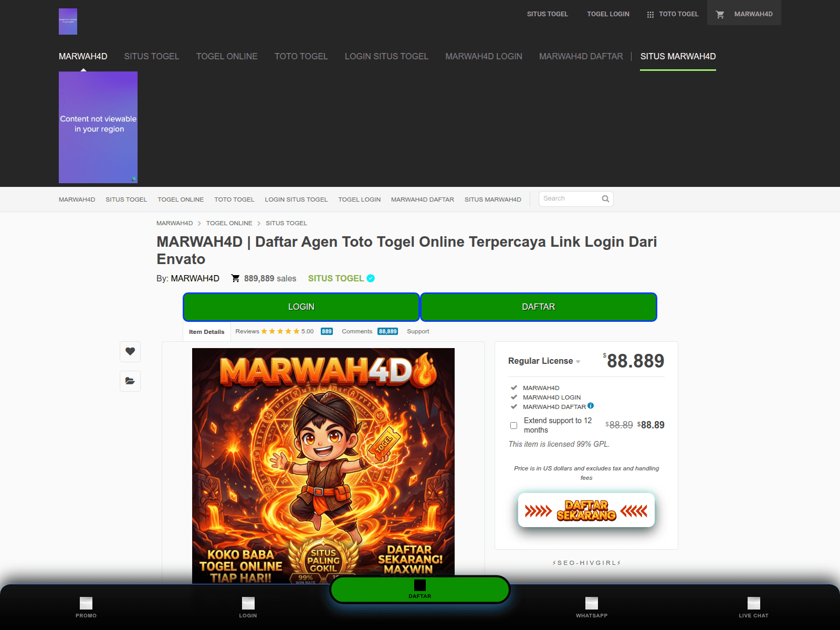Click MARWAH4D DAFTAR in the secondary nav bar

click(423, 199)
